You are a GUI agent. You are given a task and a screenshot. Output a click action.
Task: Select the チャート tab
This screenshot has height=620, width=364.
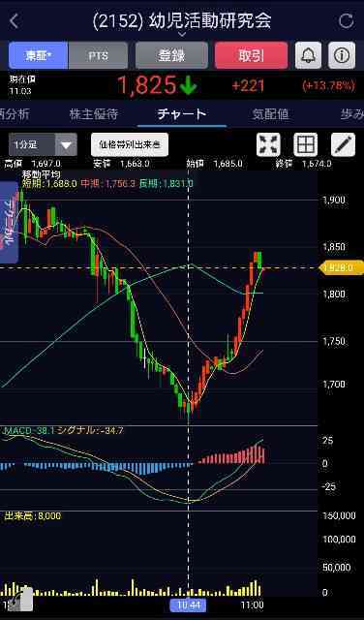182,114
